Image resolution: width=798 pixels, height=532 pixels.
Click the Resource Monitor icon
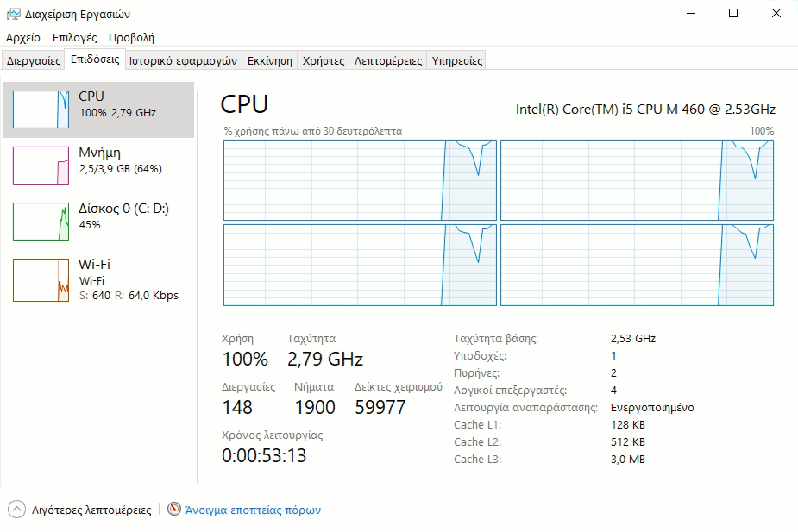[174, 510]
